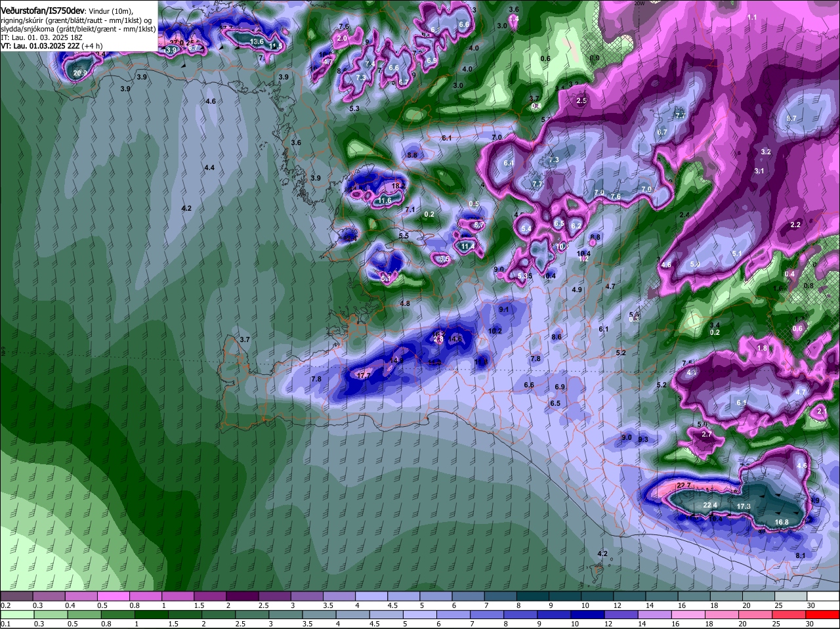The width and height of the screenshot is (840, 629).
Task: Choose the dark green swatch labeled 1 in lower legend
Action: click(152, 615)
